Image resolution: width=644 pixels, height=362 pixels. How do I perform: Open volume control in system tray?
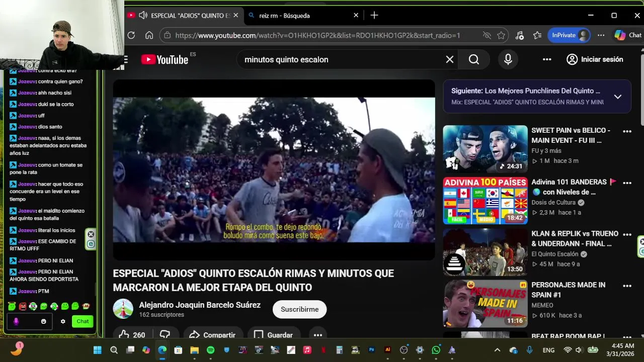coord(579,350)
